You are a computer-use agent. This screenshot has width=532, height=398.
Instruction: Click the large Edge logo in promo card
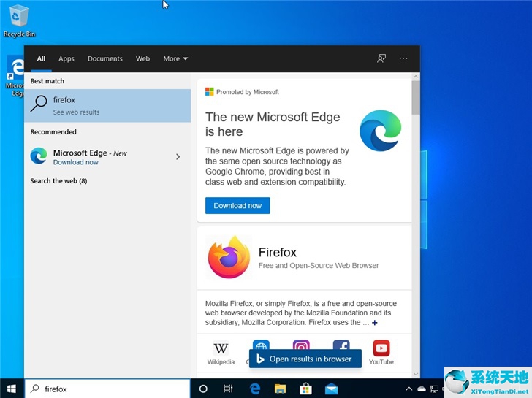pyautogui.click(x=380, y=130)
